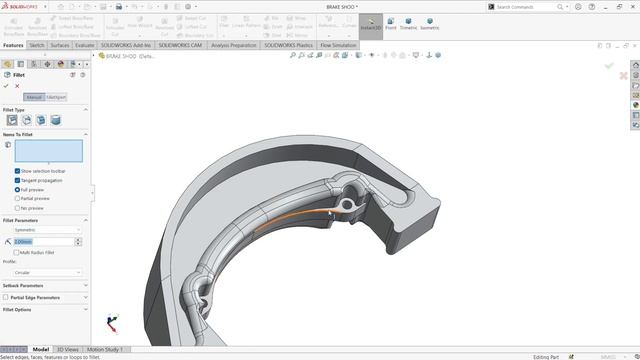Click the red cancel X in viewport corner
This screenshot has width=640, height=360.
point(623,76)
